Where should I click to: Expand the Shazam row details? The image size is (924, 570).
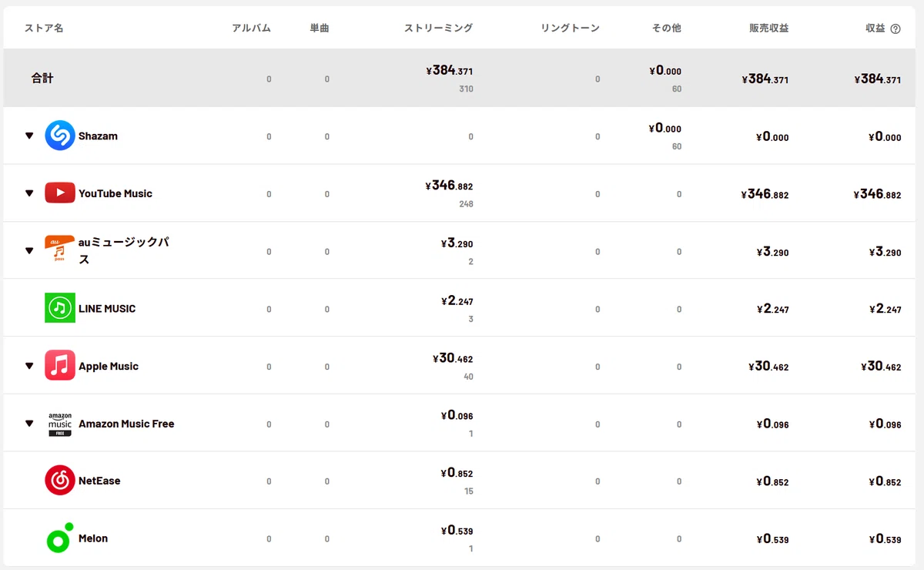29,136
